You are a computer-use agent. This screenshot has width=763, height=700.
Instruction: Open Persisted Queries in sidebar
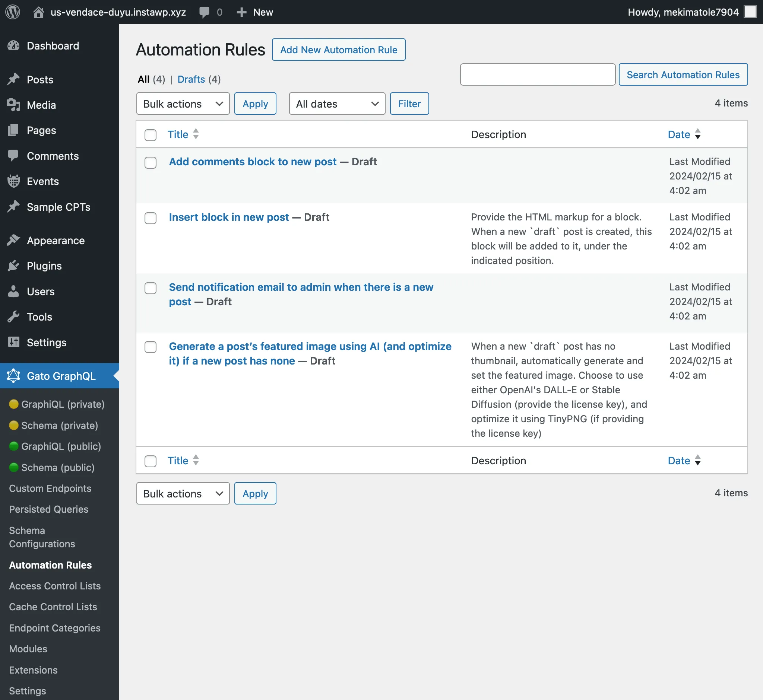coord(48,509)
